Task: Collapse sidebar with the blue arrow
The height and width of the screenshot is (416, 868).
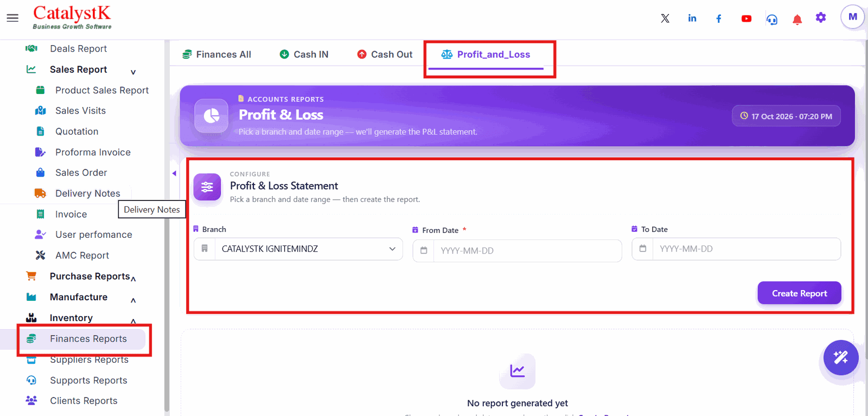Action: coord(174,173)
